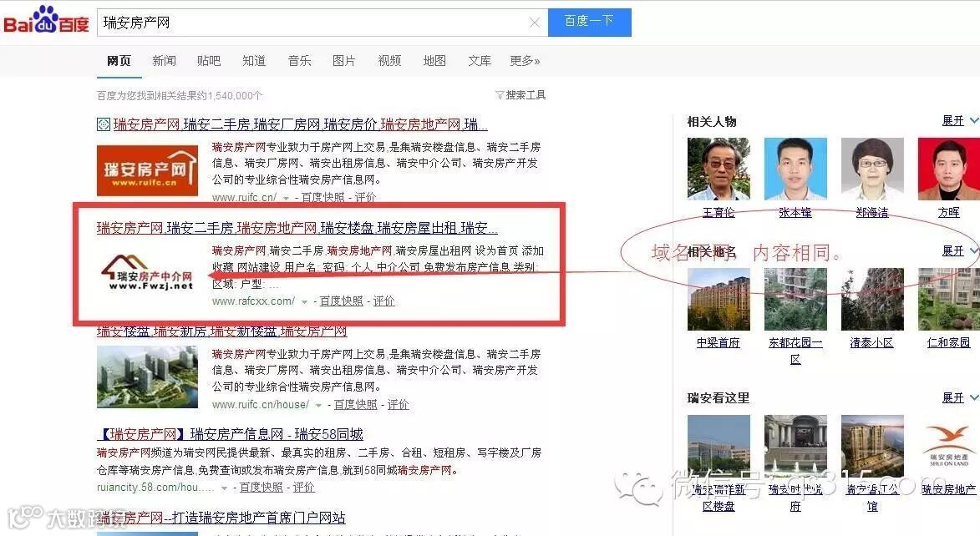Viewport: 980px width, 536px height.
Task: Click the Baidu logo
Action: (x=47, y=21)
